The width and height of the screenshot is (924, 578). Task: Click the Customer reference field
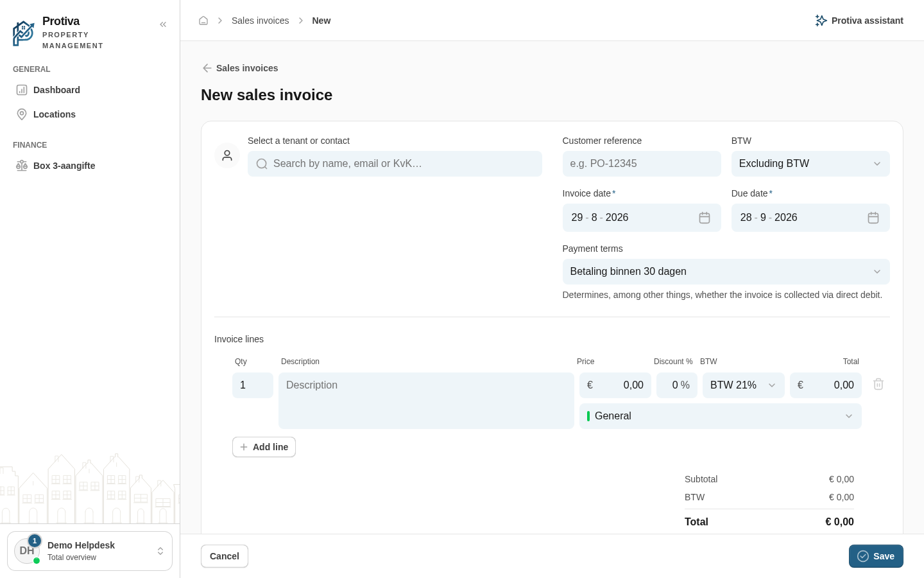642,164
